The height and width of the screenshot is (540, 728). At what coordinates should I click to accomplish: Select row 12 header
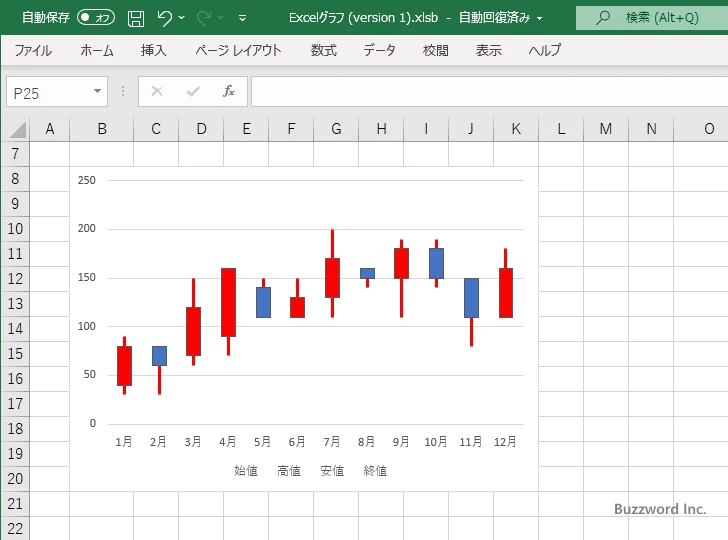pyautogui.click(x=15, y=279)
